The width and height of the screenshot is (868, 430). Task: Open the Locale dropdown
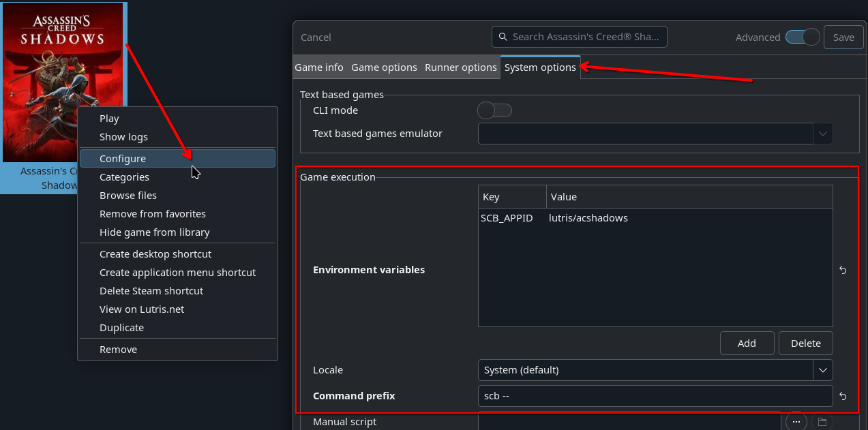tap(823, 370)
